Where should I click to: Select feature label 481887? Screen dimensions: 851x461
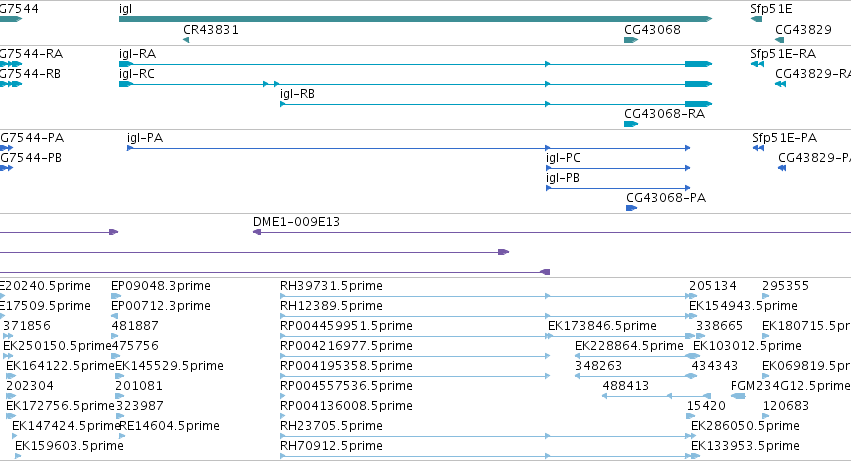[135, 326]
